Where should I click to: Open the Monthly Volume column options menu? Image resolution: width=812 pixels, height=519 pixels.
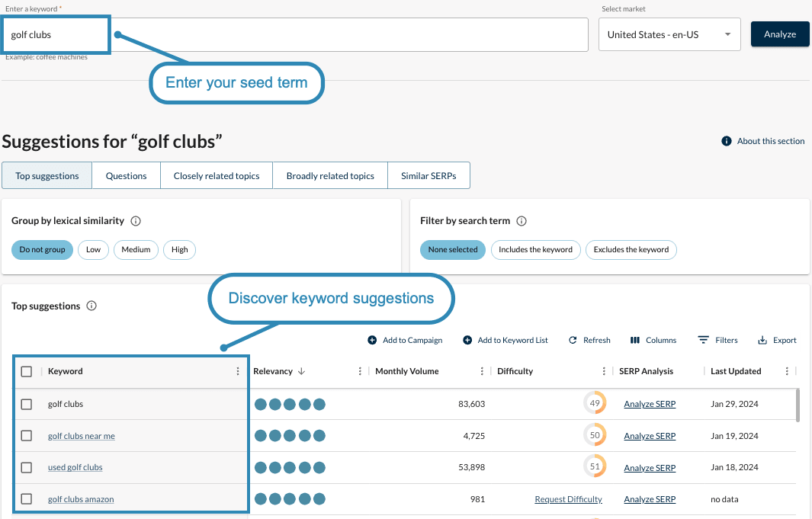(483, 371)
